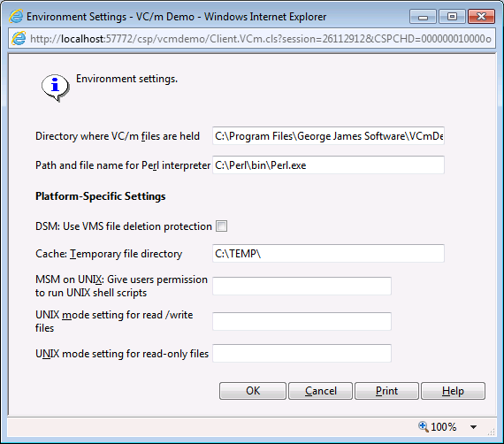504x444 pixels.
Task: Click the Cancel button
Action: point(320,391)
